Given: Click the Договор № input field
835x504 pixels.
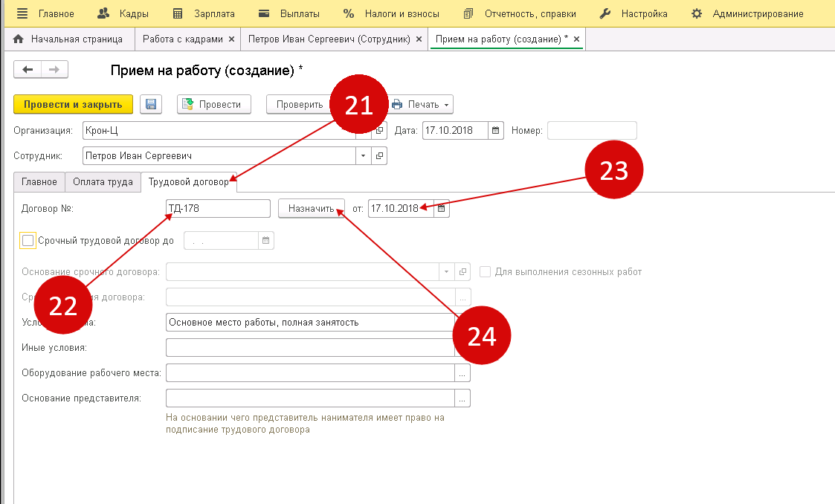Looking at the screenshot, I should tap(219, 209).
